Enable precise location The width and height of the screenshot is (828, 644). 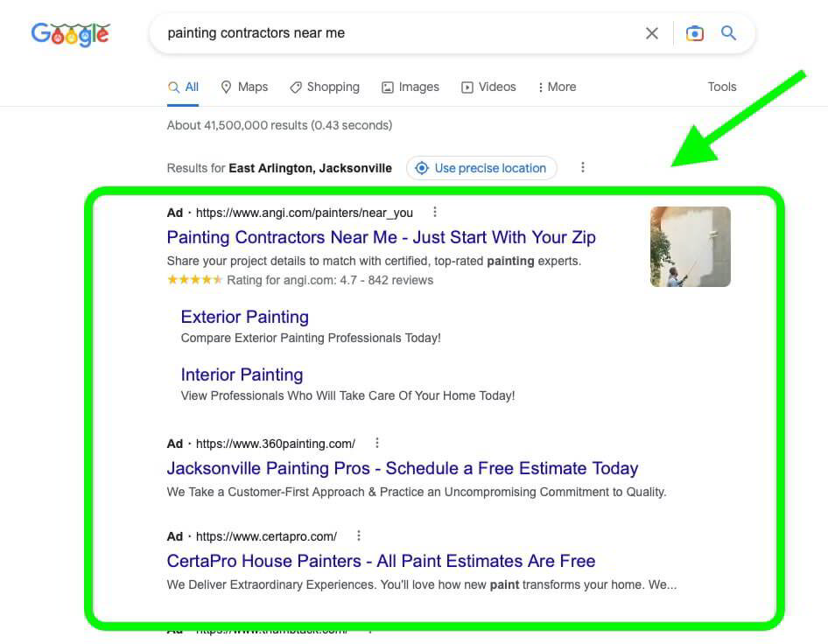tap(481, 167)
